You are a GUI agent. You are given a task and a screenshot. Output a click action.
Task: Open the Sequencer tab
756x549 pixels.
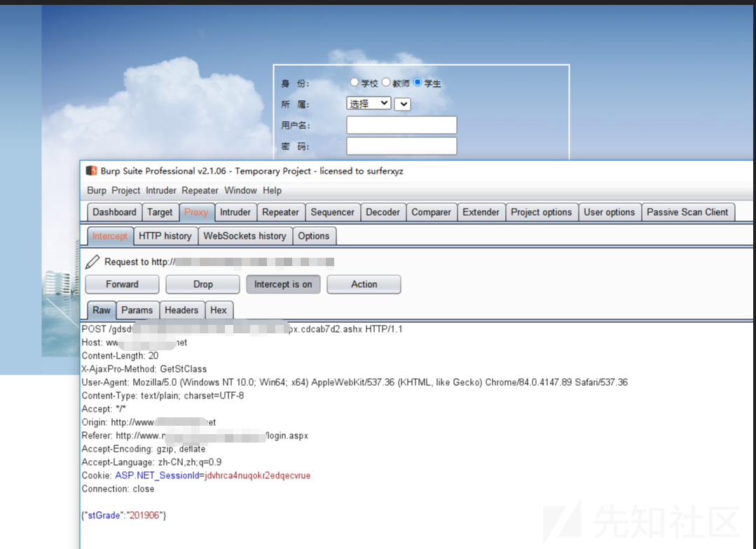pos(333,212)
